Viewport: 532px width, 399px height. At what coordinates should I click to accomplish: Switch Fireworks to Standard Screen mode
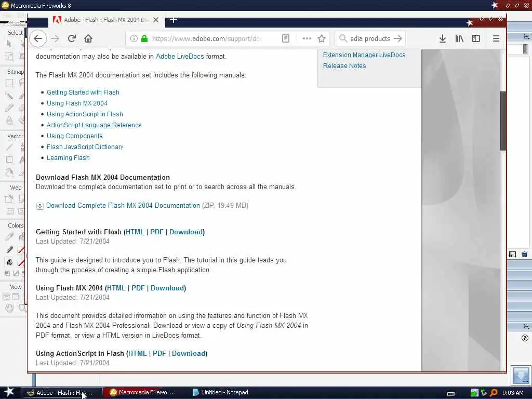coord(6,297)
